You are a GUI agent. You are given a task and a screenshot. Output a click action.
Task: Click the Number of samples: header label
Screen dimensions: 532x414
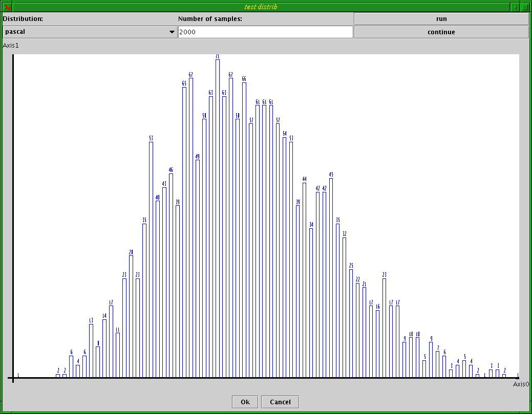209,18
